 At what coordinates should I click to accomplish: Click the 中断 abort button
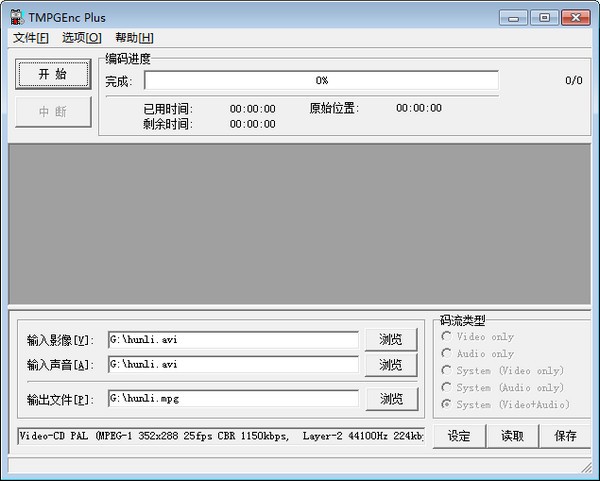coord(53,112)
